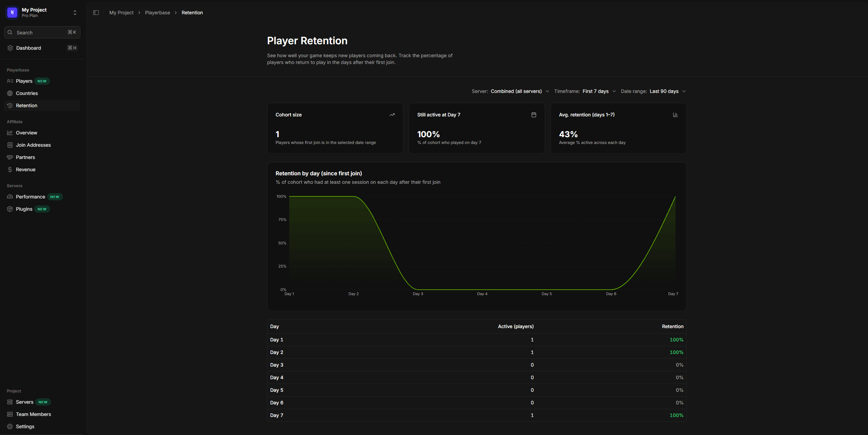Click the bar chart icon on Avg. retention card

(x=675, y=115)
